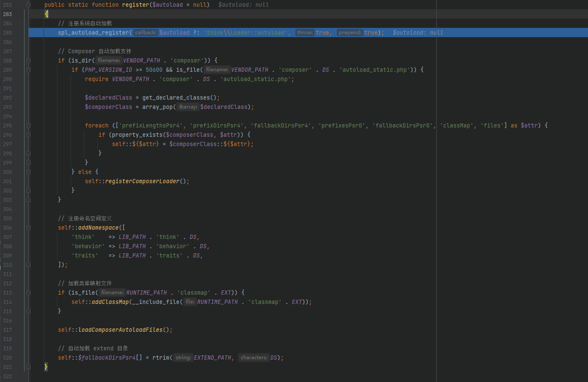Click the EXTEND_PATH constant
Viewport: 588px width, 382px height.
(212, 358)
